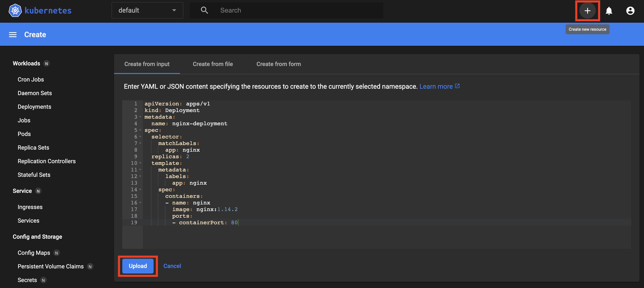Open the hamburger navigation menu icon
Screen dimensions: 644x288
pyautogui.click(x=13, y=34)
